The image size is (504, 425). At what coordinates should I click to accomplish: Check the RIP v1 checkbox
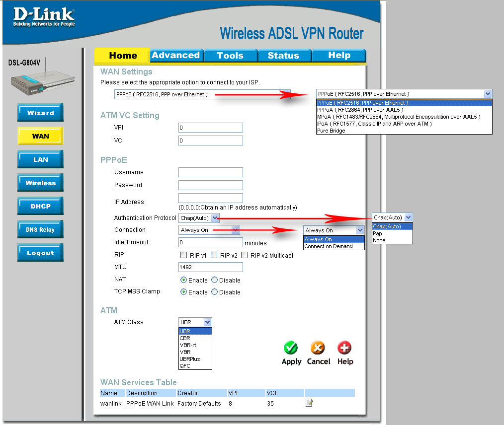pos(184,255)
